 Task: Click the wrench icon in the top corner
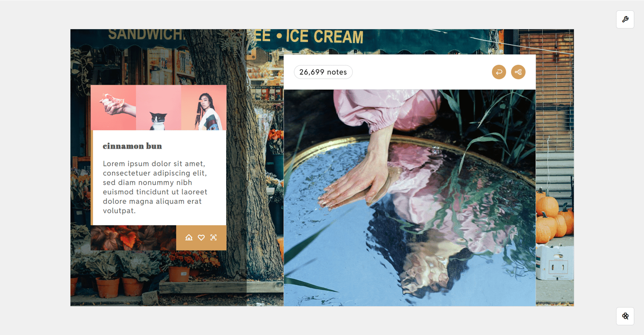[x=625, y=19]
